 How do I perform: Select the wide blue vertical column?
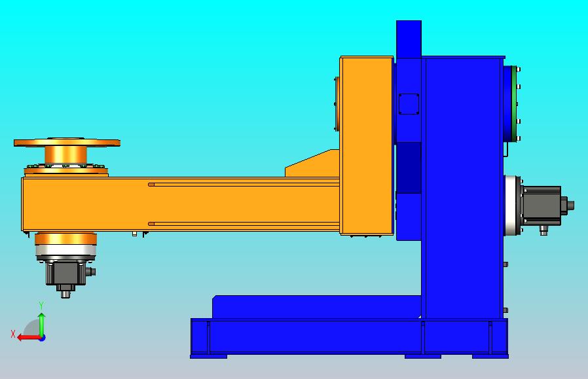463,187
